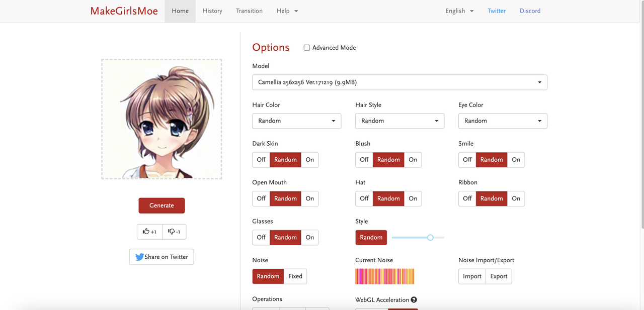
Task: Select Fixed noise mode
Action: point(295,276)
